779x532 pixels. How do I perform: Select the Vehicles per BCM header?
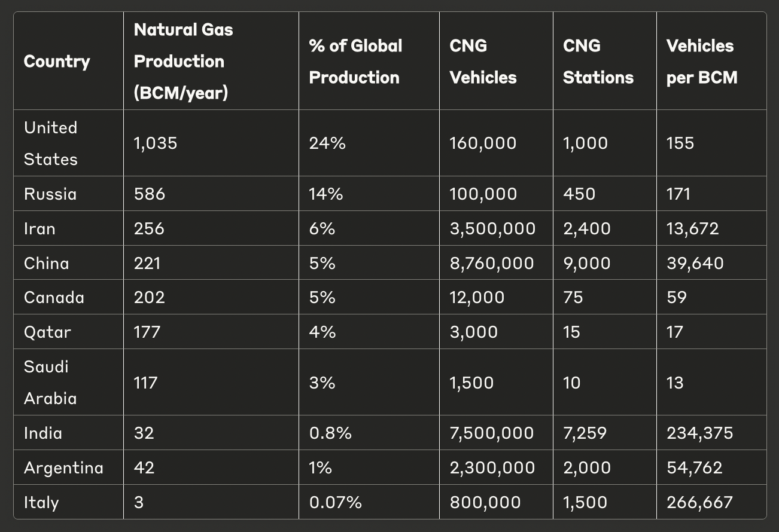coord(702,62)
